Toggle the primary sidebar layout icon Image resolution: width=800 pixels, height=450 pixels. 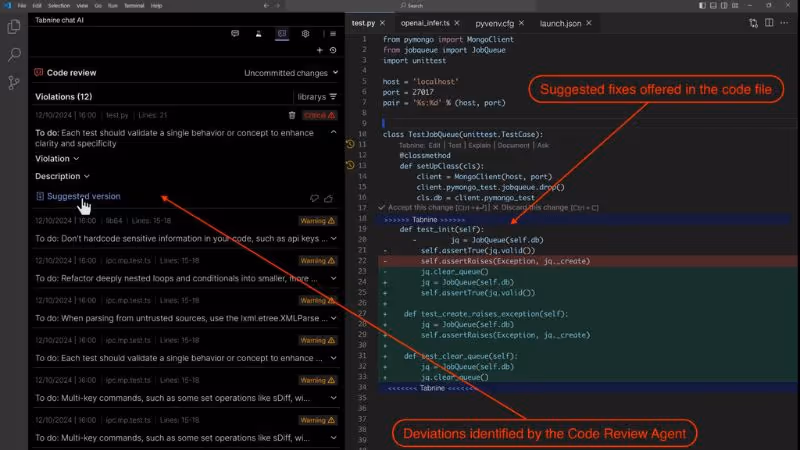703,6
